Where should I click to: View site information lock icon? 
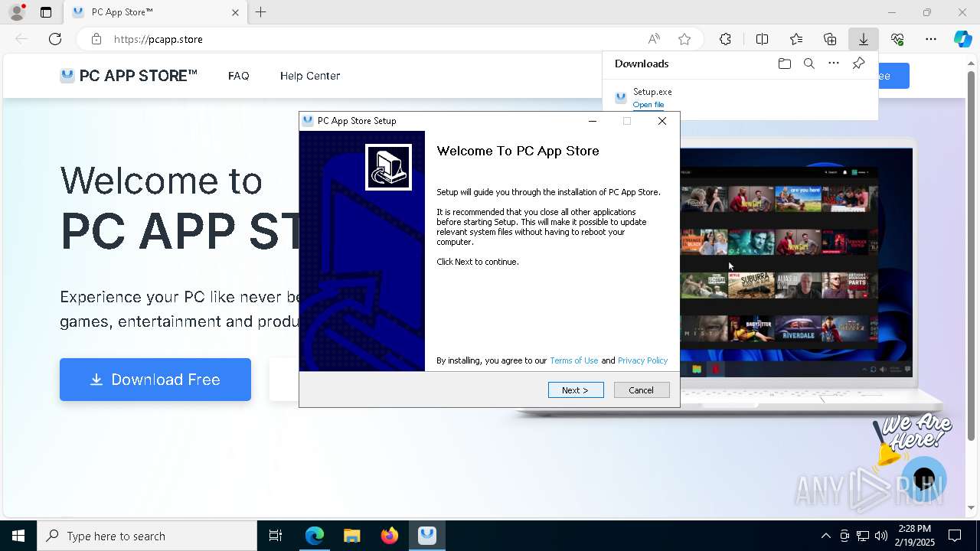[x=96, y=39]
